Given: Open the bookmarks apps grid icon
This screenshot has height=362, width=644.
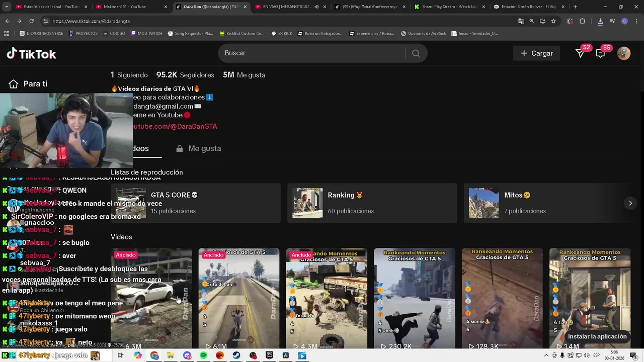Looking at the screenshot, I should click(x=7, y=33).
